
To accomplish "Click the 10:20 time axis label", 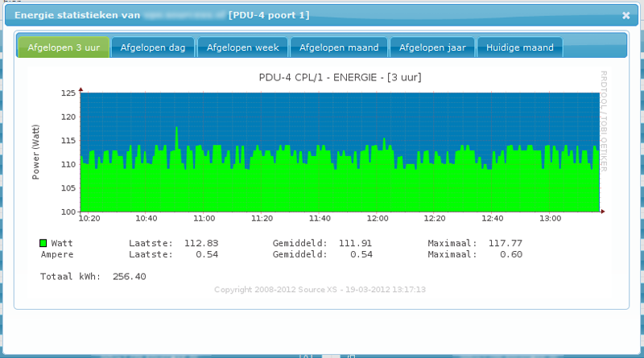I will [89, 218].
